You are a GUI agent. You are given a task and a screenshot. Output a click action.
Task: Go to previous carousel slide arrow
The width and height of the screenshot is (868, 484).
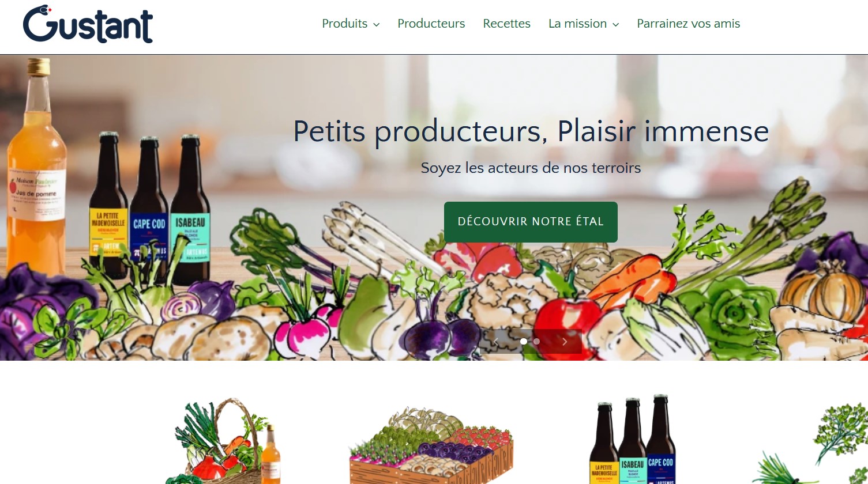tap(495, 342)
